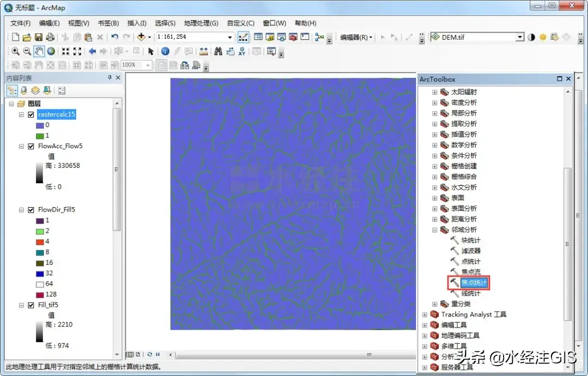Toggle the FlowAcc_Flow5 layer checkbox
This screenshot has width=588, height=376.
[31, 146]
